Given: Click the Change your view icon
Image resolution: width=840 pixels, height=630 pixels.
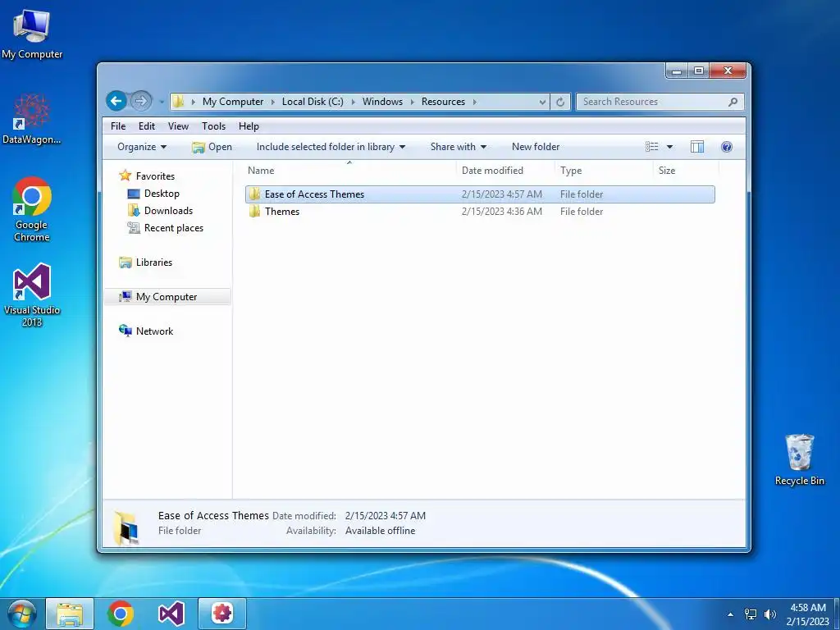Looking at the screenshot, I should point(651,147).
